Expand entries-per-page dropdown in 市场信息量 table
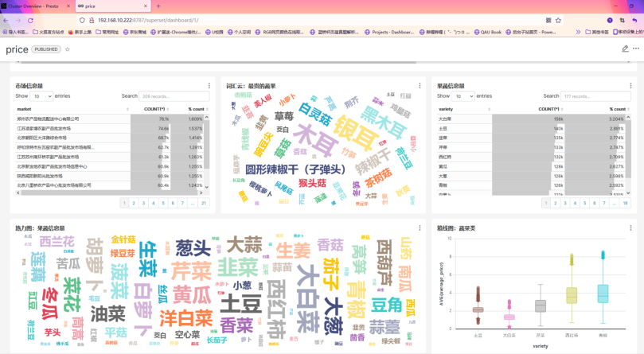Viewport: 644px width, 354px height. pyautogui.click(x=42, y=95)
